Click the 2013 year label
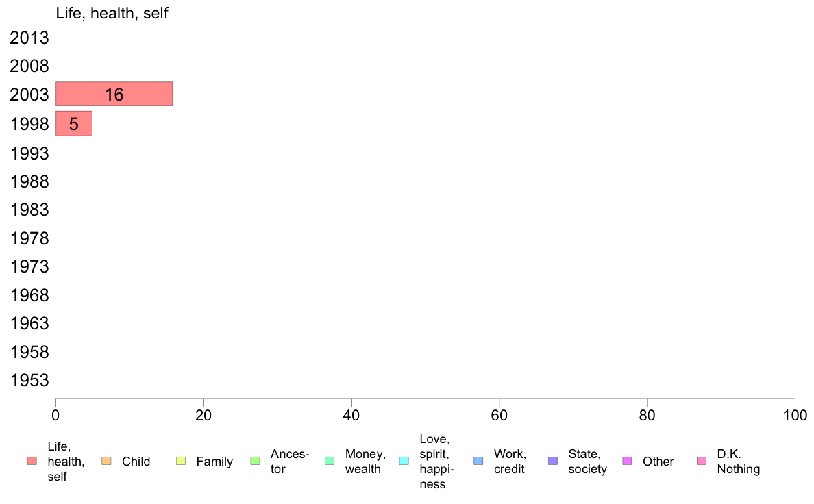Viewport: 814px width, 504px height. tap(29, 38)
